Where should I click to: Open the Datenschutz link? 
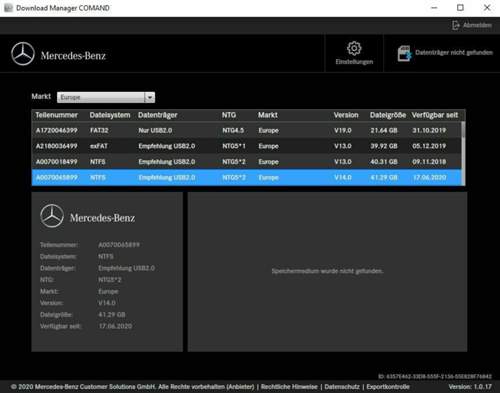(x=342, y=387)
